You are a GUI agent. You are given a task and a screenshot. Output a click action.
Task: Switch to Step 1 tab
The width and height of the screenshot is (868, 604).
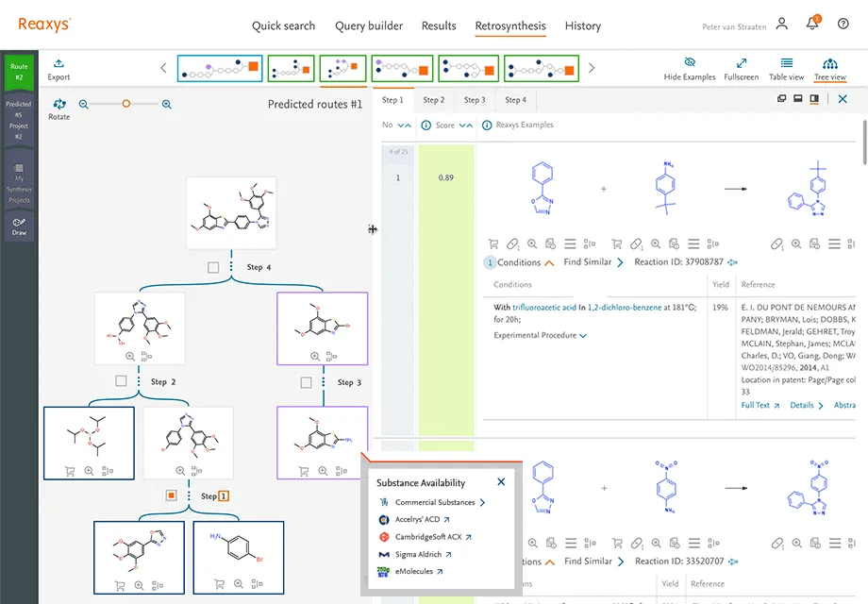(x=392, y=100)
